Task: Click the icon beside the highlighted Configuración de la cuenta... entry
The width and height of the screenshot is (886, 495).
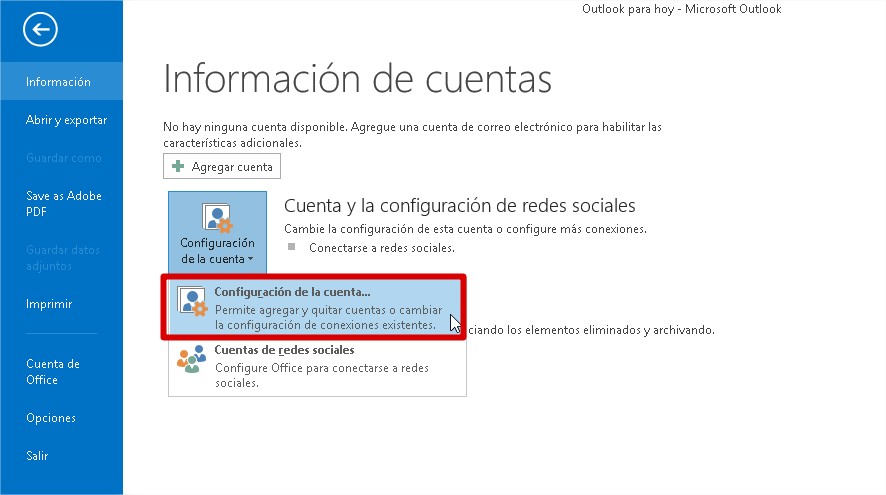Action: click(x=192, y=305)
